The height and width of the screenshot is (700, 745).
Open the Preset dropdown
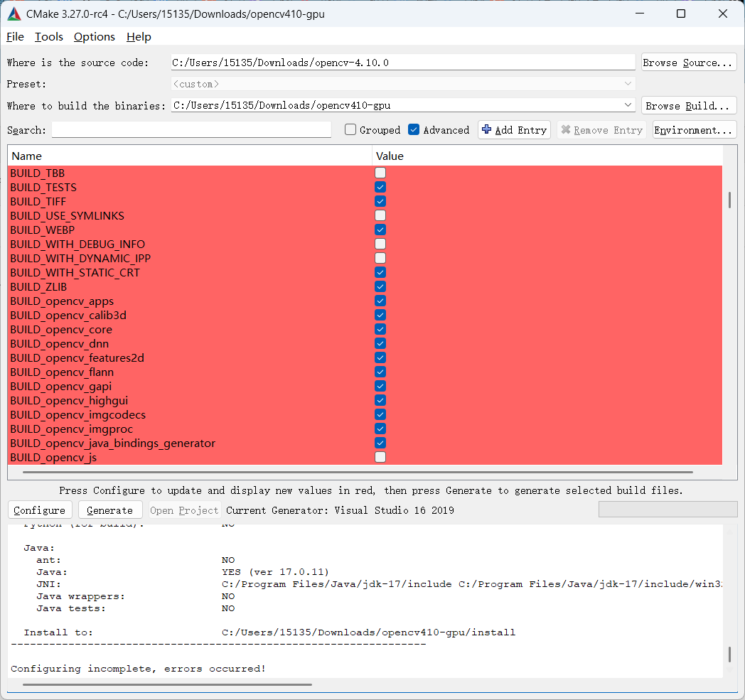point(628,83)
